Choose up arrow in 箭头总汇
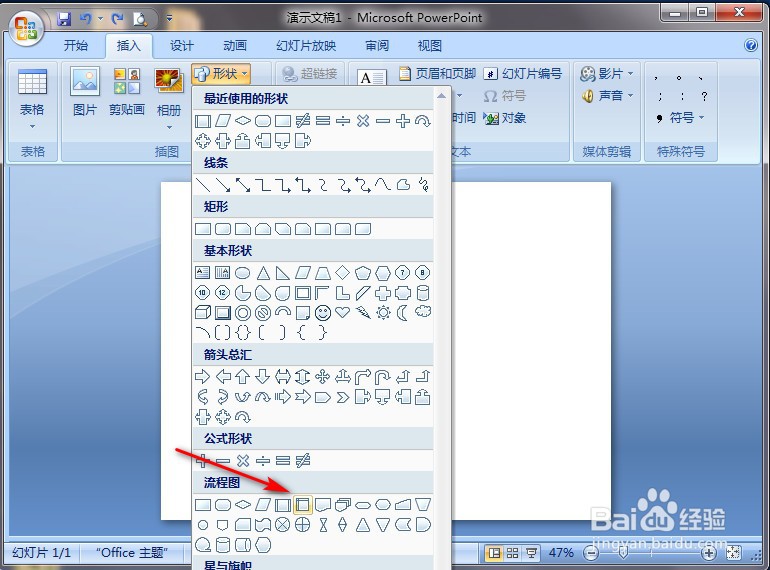Image resolution: width=770 pixels, height=570 pixels. [x=243, y=377]
